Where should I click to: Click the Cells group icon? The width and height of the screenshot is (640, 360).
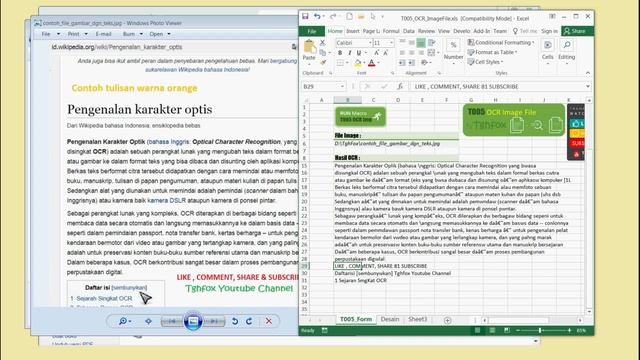pos(548,45)
